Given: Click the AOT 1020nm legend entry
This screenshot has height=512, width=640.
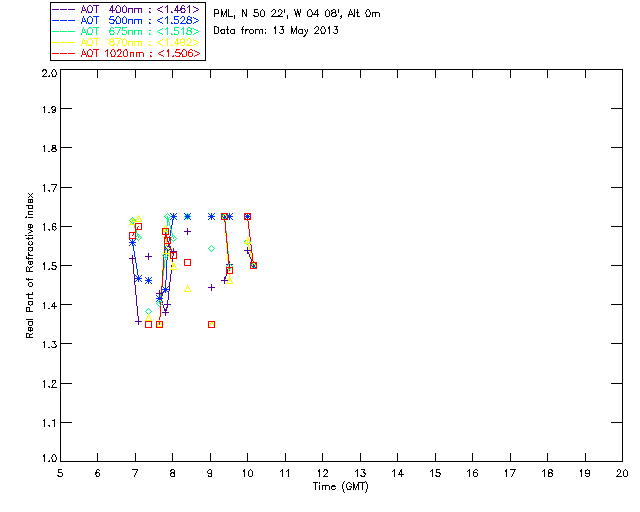Looking at the screenshot, I should coord(126,53).
